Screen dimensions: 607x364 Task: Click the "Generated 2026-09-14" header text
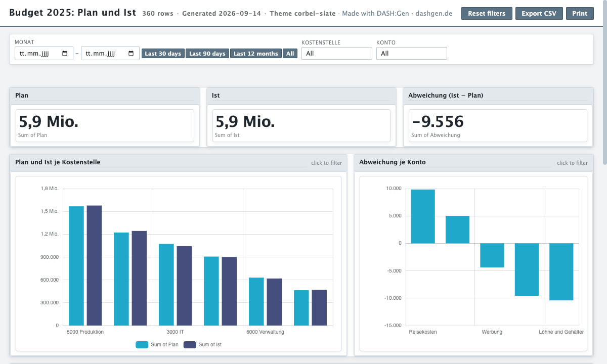(222, 14)
